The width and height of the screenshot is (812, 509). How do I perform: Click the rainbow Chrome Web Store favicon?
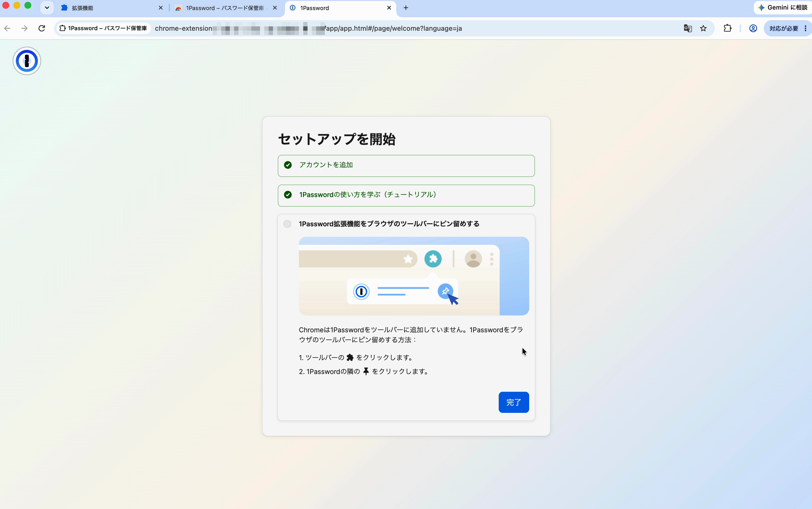pyautogui.click(x=178, y=8)
